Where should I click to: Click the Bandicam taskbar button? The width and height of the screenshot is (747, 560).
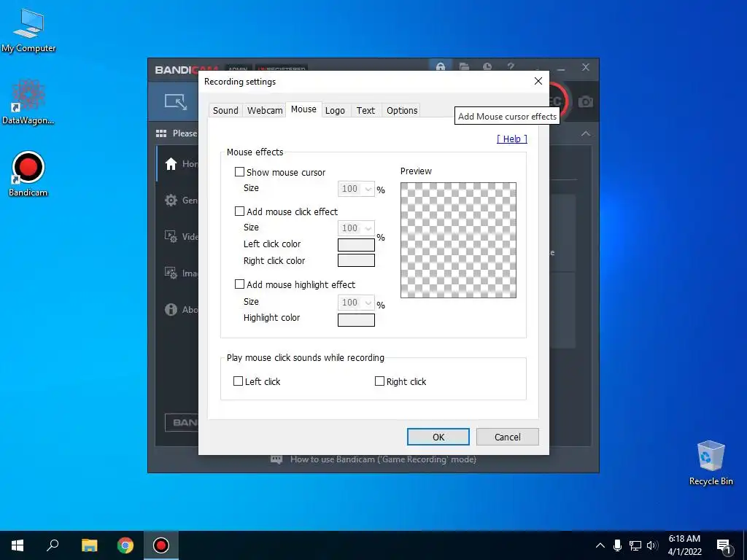pyautogui.click(x=161, y=545)
